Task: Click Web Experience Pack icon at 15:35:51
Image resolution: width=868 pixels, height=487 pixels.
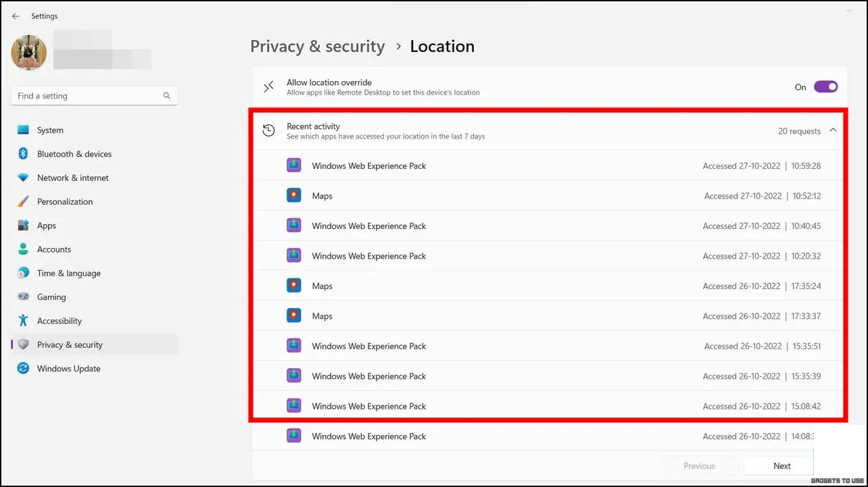Action: (293, 346)
